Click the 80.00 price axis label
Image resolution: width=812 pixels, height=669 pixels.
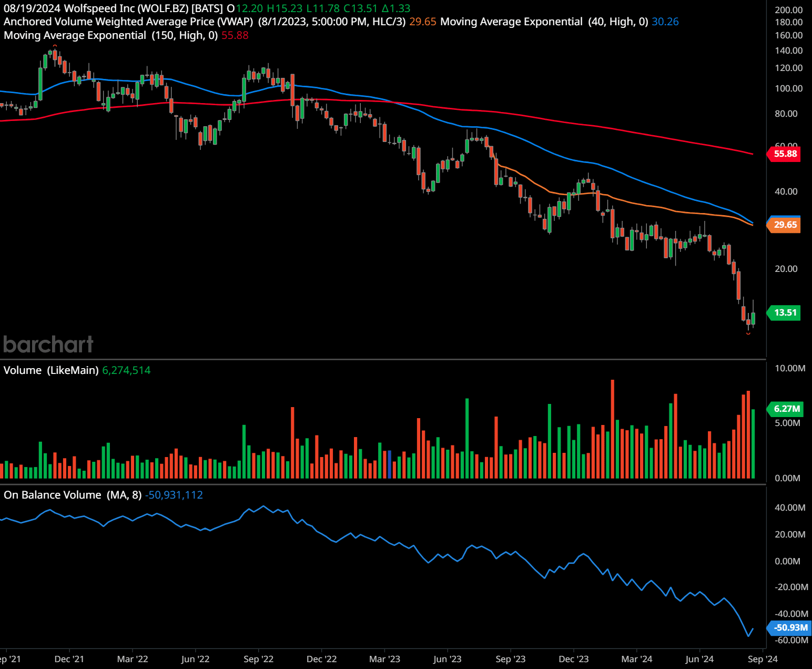pyautogui.click(x=786, y=114)
